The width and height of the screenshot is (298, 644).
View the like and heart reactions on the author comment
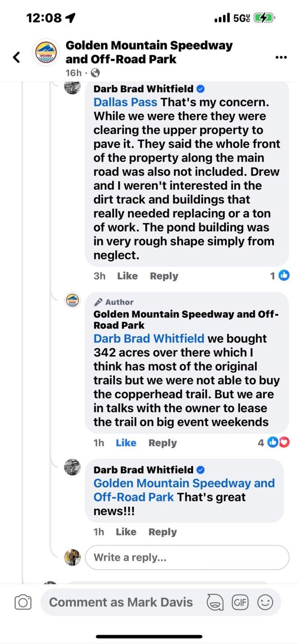(x=279, y=442)
